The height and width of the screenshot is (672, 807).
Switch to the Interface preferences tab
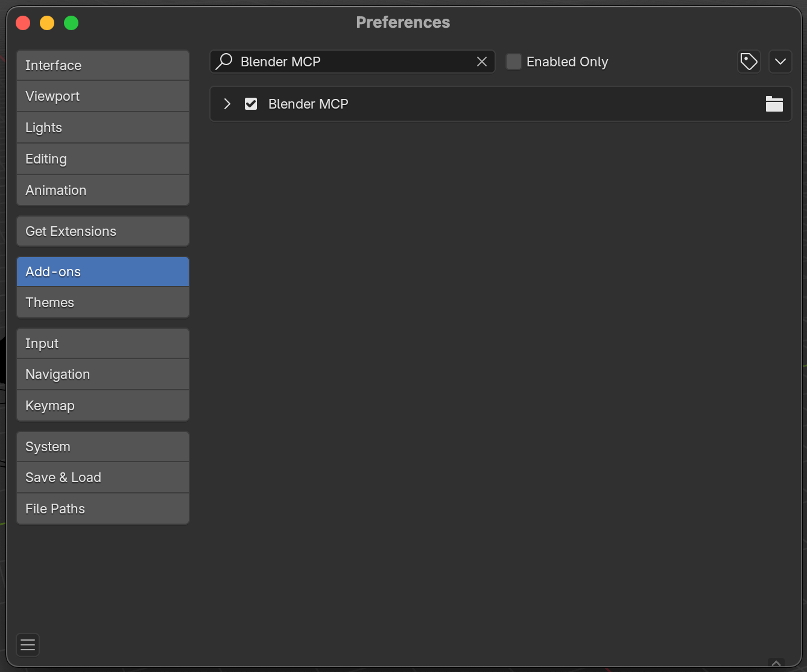(103, 65)
